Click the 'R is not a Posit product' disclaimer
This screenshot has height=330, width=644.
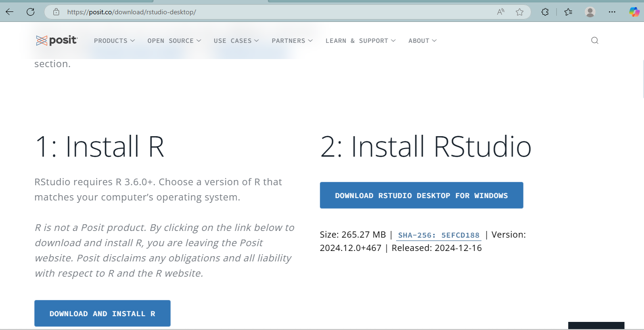click(x=164, y=250)
